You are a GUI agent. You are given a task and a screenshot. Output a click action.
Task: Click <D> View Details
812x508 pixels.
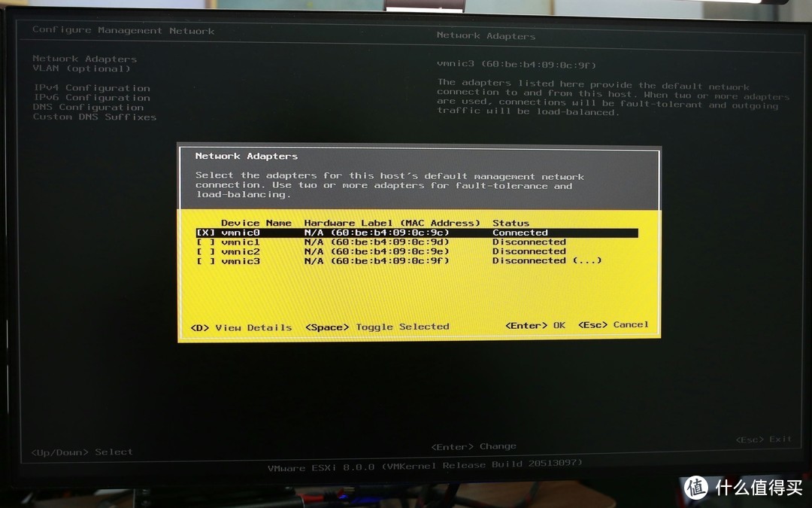click(x=242, y=327)
